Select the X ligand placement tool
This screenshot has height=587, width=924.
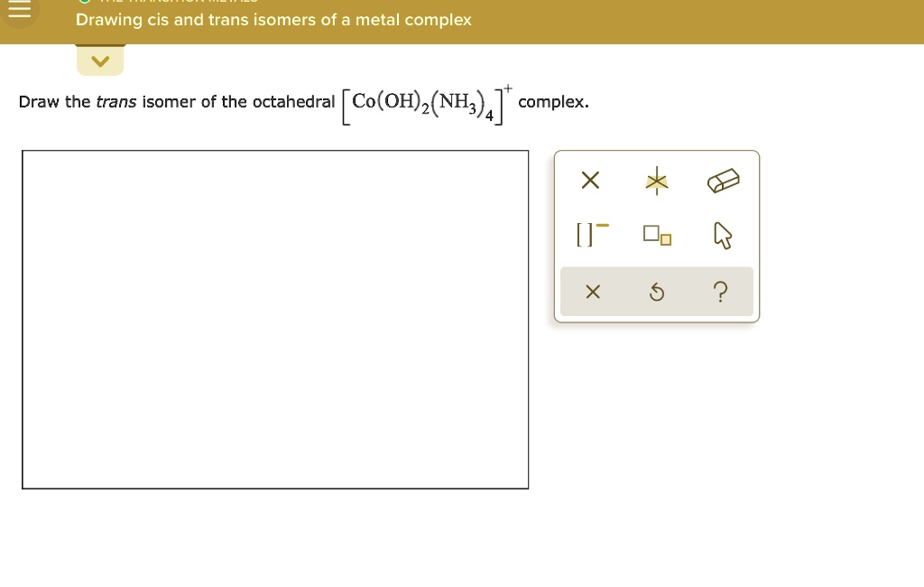pyautogui.click(x=590, y=180)
